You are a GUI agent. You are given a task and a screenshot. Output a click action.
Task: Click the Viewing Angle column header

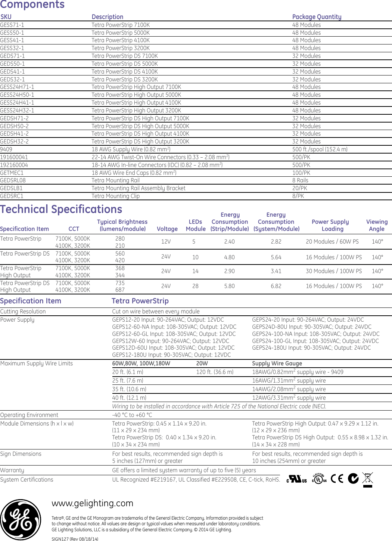[376, 225]
